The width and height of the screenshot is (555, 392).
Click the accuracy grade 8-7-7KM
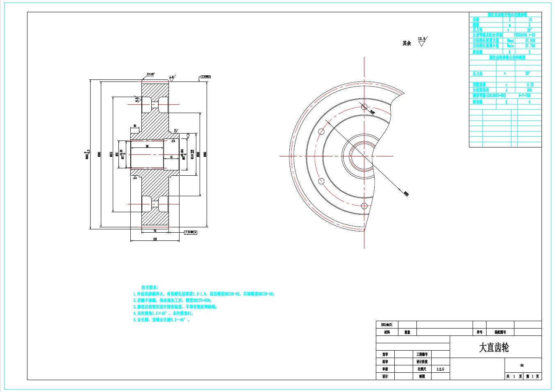[524, 95]
